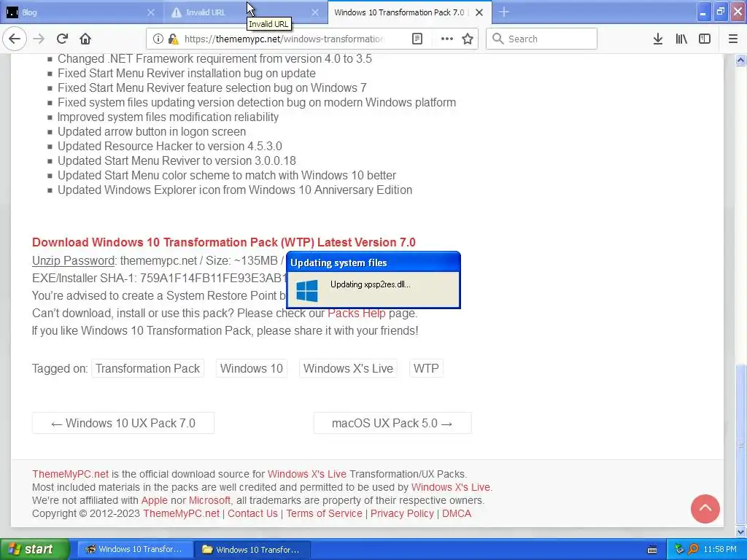Open the Packs Help page link
747x560 pixels.
[356, 314]
